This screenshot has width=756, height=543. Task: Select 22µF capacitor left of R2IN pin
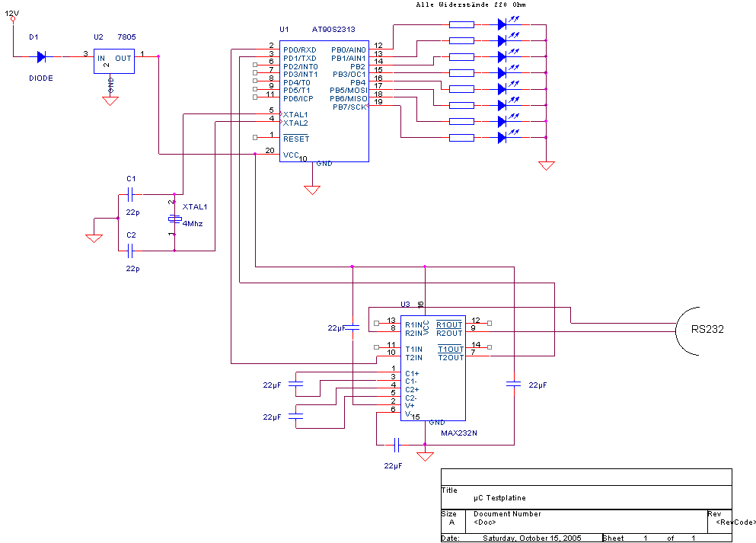(x=352, y=327)
